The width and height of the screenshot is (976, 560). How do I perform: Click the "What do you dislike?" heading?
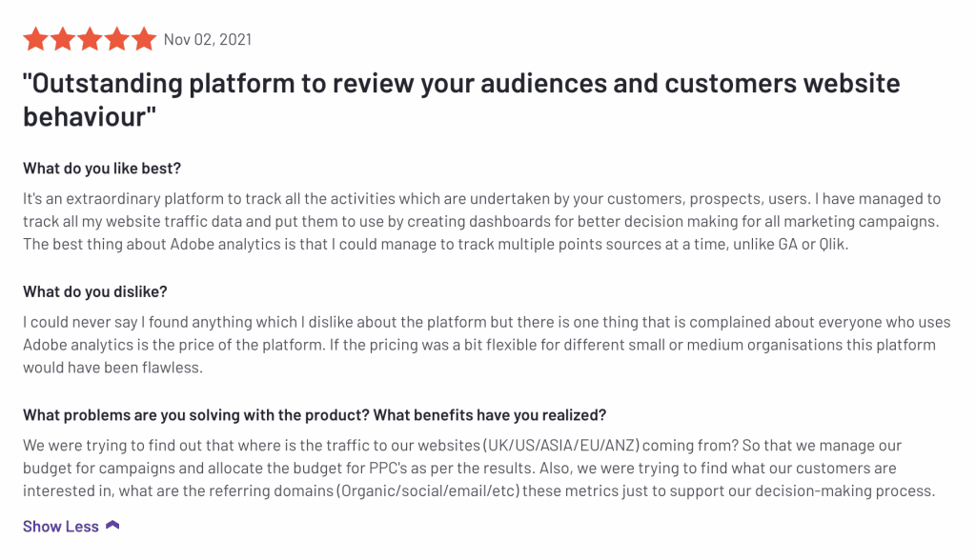(95, 291)
